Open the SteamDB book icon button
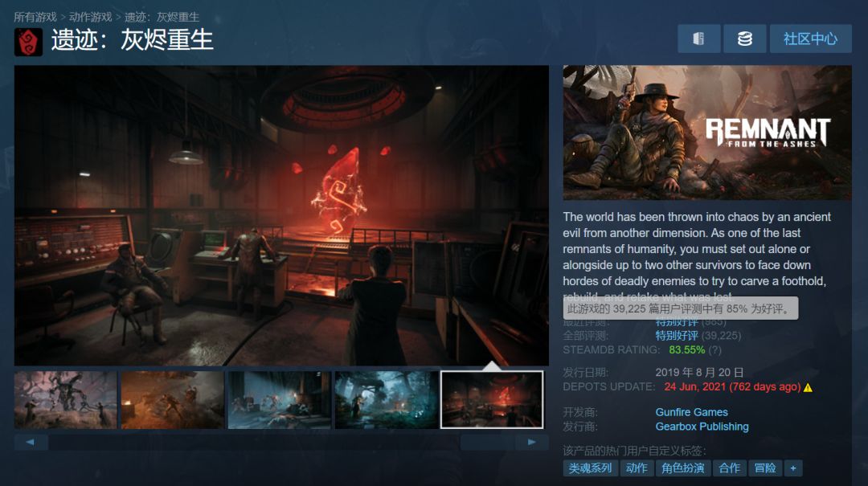Image resolution: width=868 pixels, height=486 pixels. coord(698,39)
